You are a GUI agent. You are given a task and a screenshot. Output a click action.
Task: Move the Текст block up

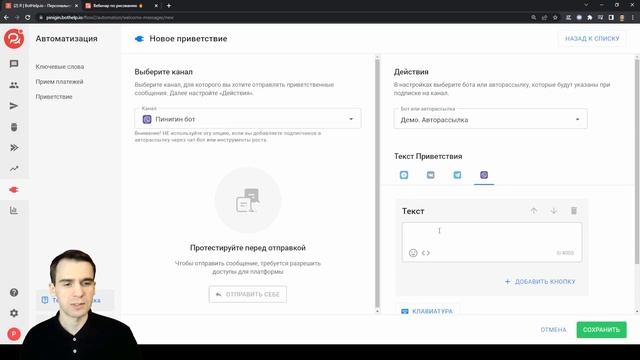click(x=533, y=211)
